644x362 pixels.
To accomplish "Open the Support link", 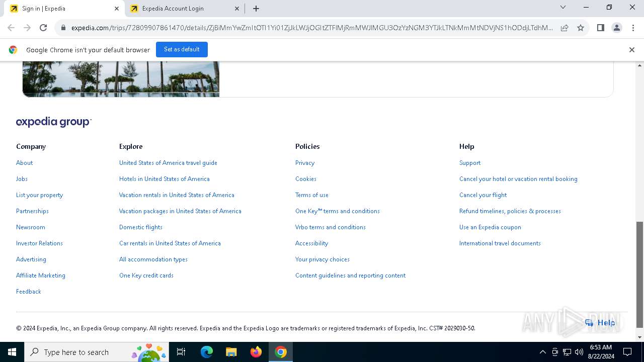I will (x=470, y=163).
